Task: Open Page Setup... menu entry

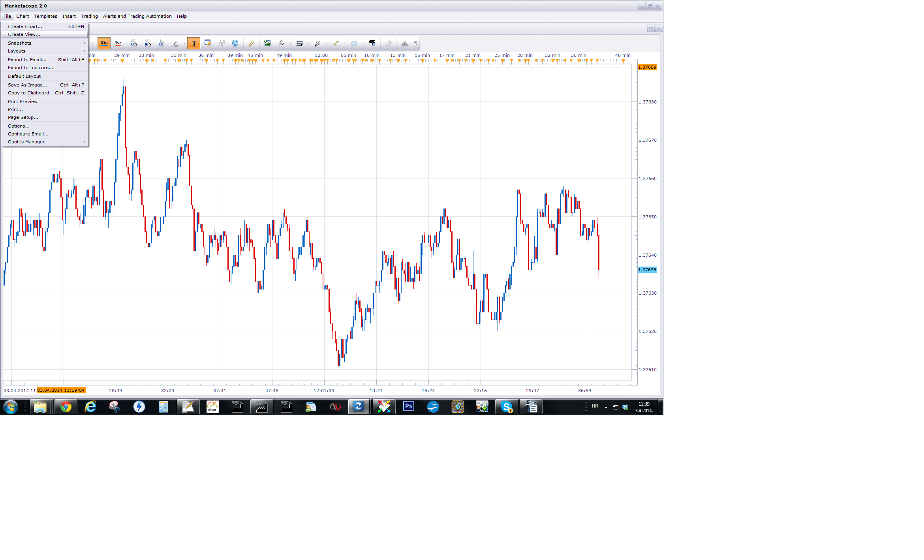Action: [45, 117]
